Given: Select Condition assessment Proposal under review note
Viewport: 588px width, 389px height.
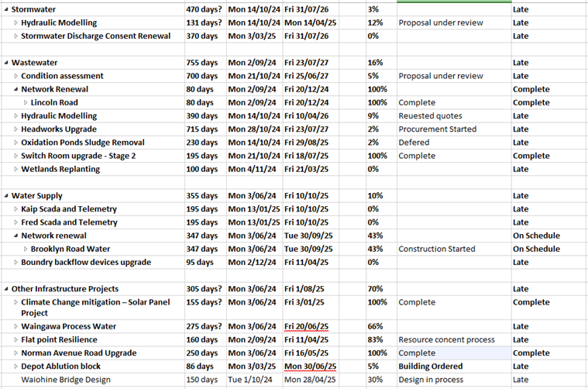Looking at the screenshot, I should tap(441, 76).
